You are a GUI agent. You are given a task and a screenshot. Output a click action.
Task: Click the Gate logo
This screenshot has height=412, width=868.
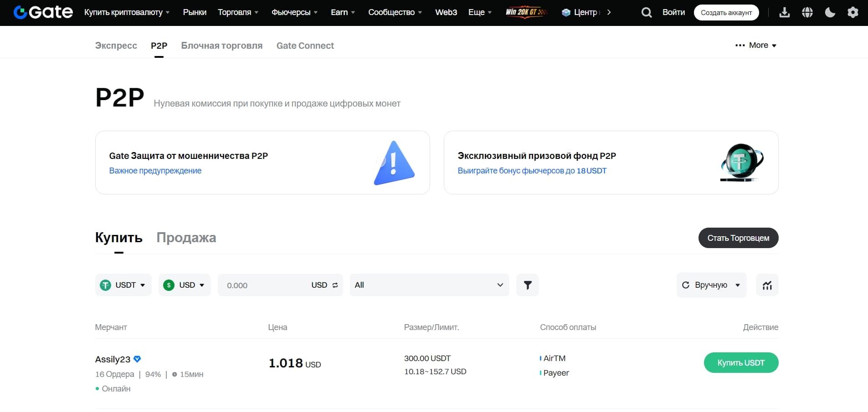tap(43, 12)
